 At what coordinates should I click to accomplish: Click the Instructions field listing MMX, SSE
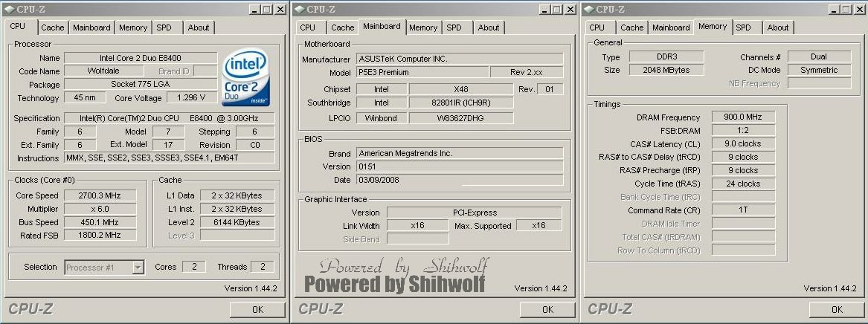coord(170,158)
